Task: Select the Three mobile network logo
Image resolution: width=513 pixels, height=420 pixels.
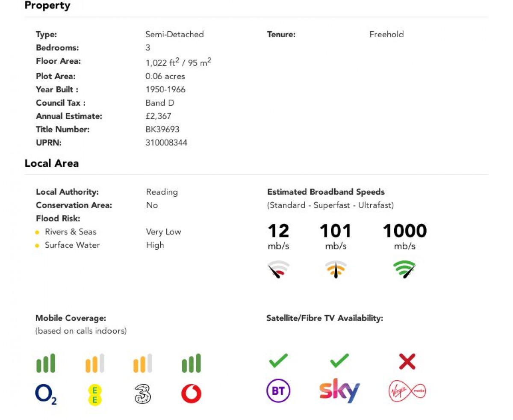Action: pos(143,394)
